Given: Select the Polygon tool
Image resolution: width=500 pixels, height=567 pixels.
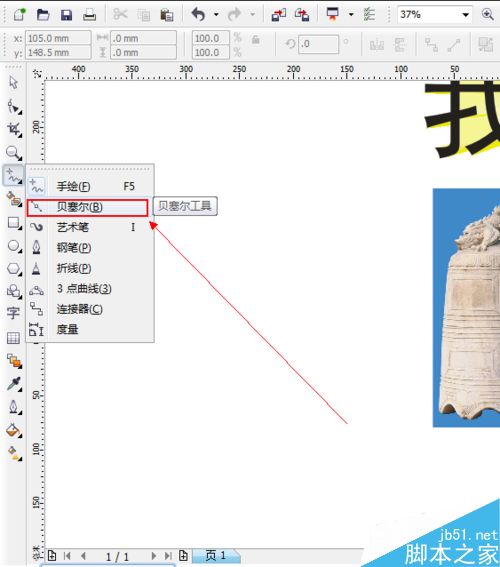Looking at the screenshot, I should [14, 269].
